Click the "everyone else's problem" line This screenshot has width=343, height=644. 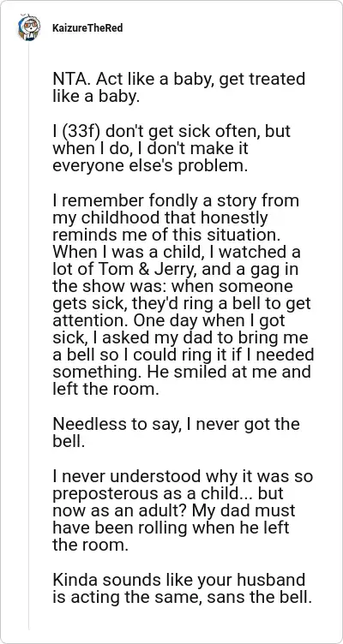click(150, 167)
